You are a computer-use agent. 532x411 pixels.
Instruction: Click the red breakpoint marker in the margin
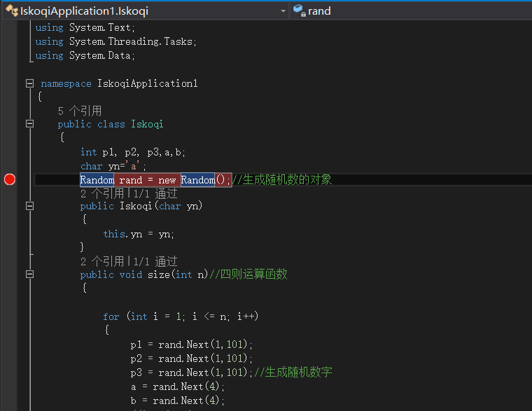pos(10,179)
